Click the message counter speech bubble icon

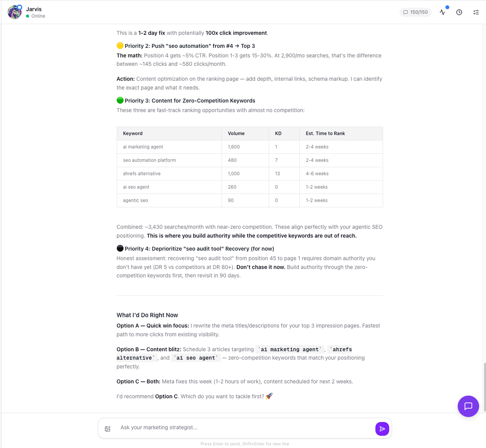405,12
